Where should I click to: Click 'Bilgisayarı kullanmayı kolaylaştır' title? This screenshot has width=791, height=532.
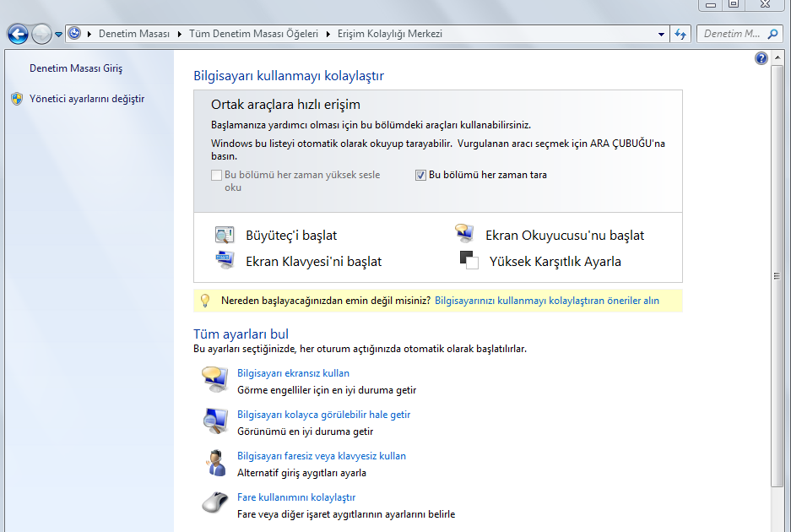pos(289,76)
